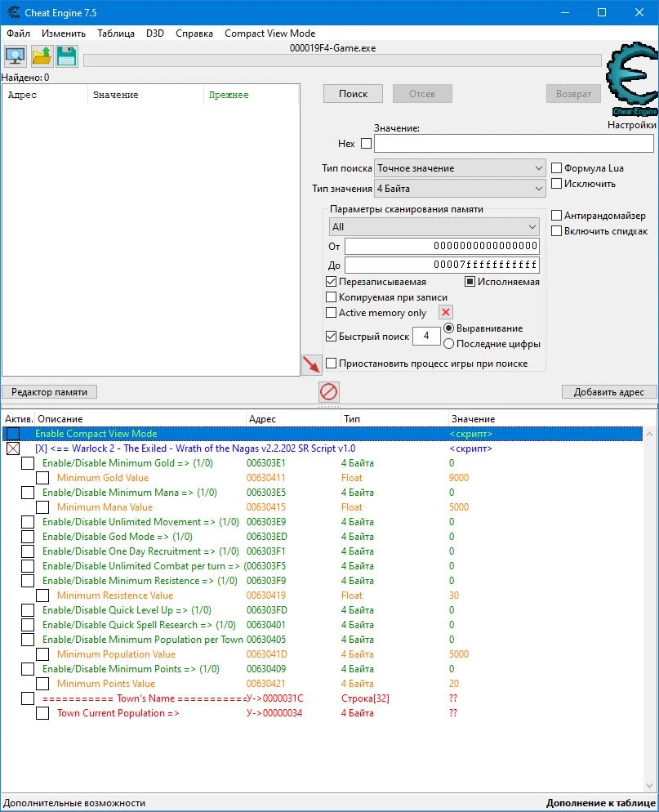Screen dimensions: 659x812
Task: Select address 00630419 of Minimum Resistence Value
Action: (266, 596)
